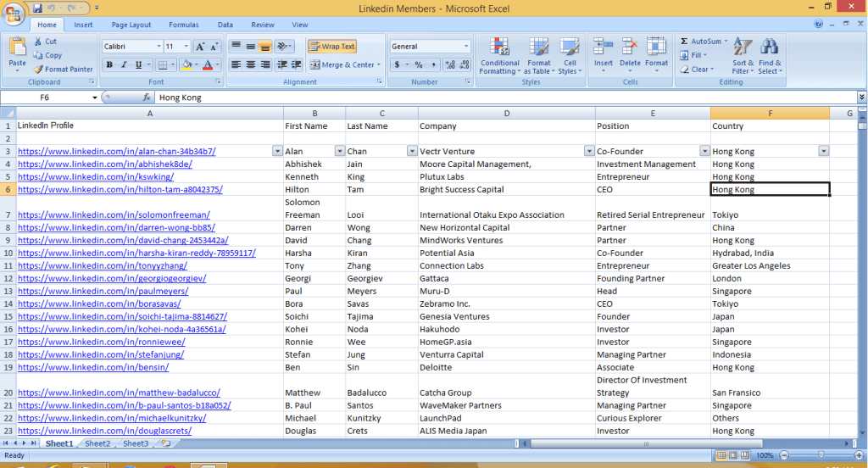This screenshot has width=868, height=468.
Task: Open the Sheet2 worksheet tab
Action: 97,443
